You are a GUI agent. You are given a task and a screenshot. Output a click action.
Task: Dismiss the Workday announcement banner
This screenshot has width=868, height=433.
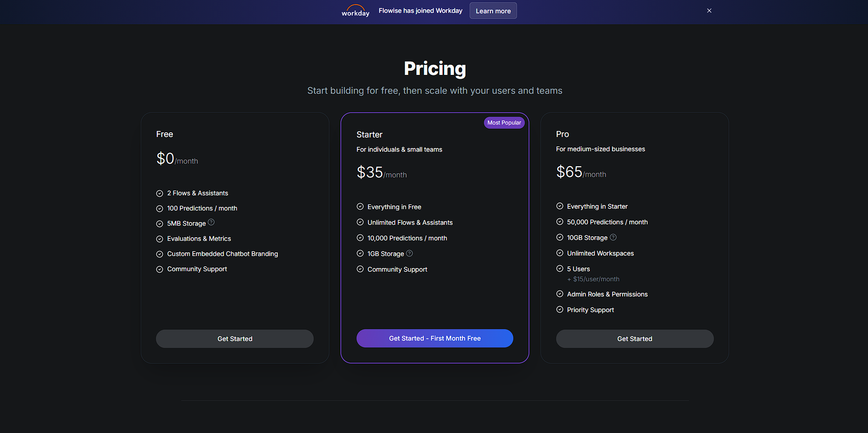coord(709,11)
